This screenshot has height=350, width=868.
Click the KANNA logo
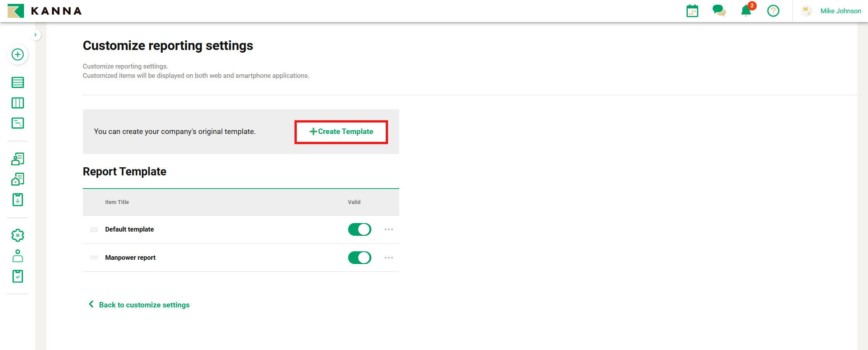click(x=45, y=11)
